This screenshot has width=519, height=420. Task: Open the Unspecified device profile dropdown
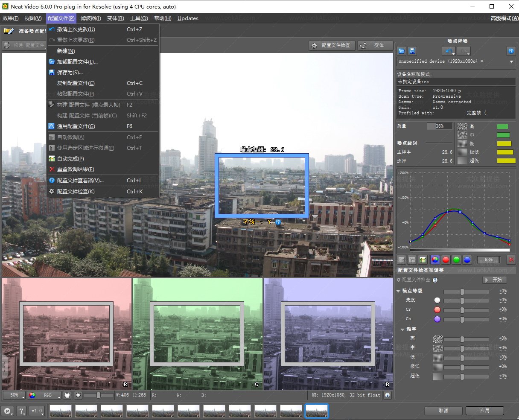click(x=456, y=61)
